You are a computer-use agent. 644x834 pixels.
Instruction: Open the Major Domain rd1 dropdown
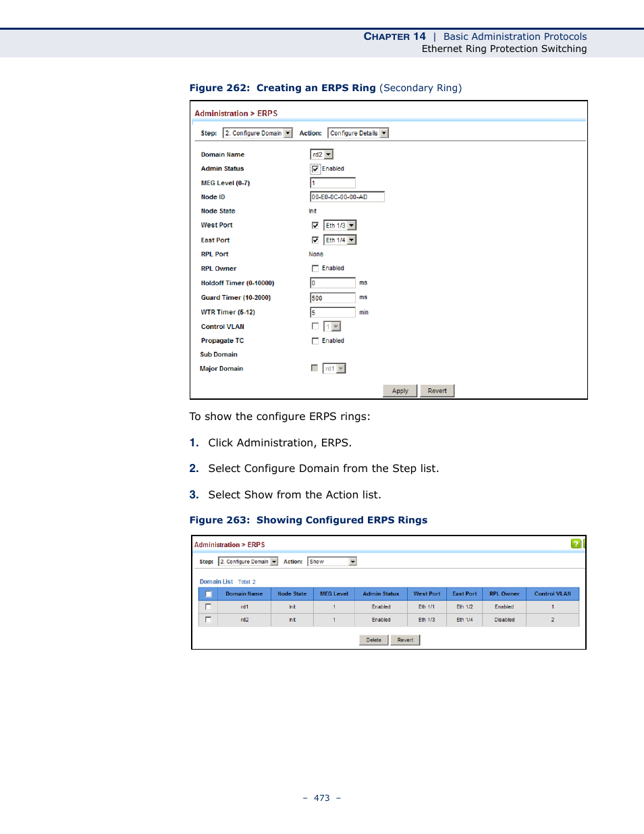pyautogui.click(x=334, y=369)
